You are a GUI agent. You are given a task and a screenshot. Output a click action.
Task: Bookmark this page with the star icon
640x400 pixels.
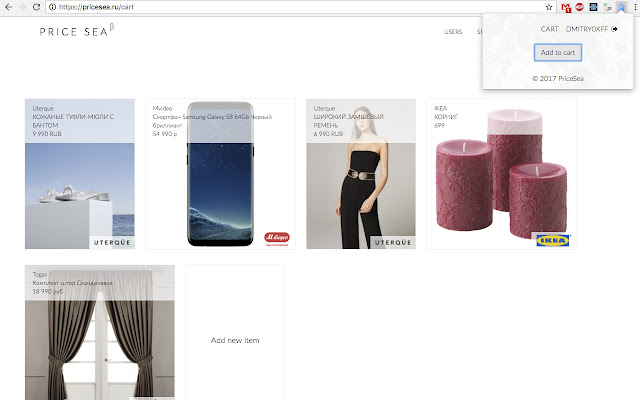coord(549,7)
